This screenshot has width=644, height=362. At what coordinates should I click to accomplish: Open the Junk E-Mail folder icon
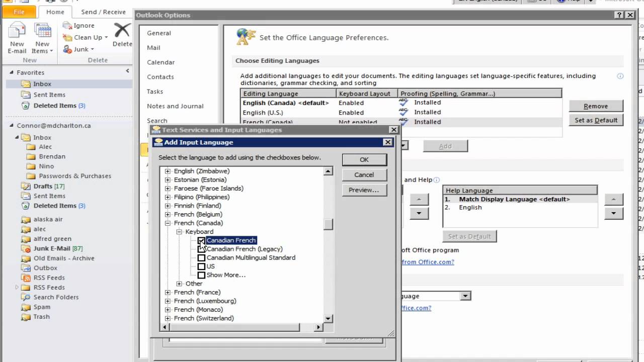[x=26, y=248]
